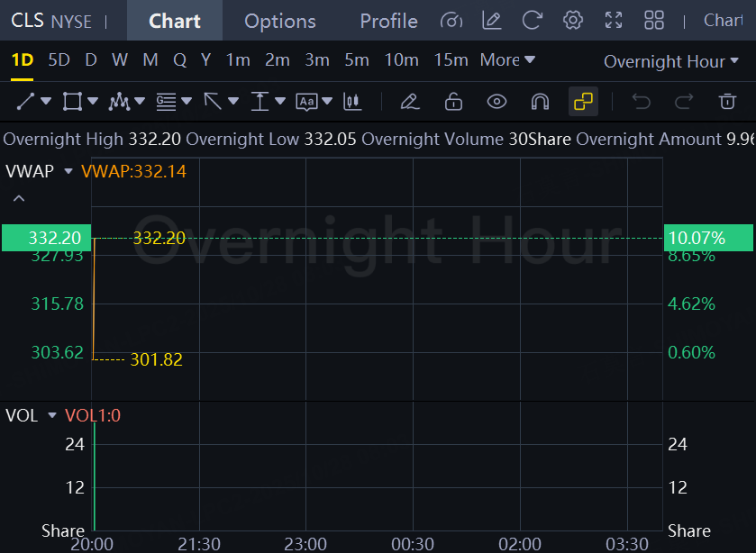756x553 pixels.
Task: Open the partially visible Chart menu at right
Action: 724,20
